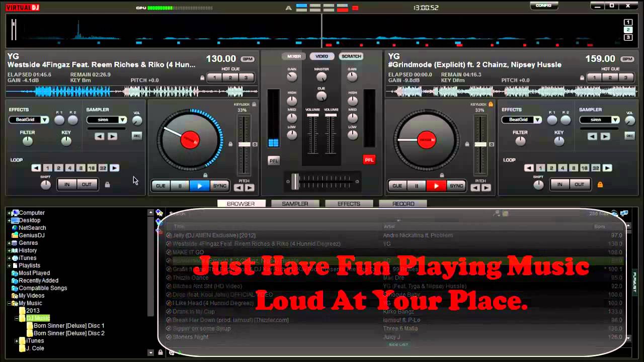Click the left deck sampler REC button
644x362 pixels.
137,136
